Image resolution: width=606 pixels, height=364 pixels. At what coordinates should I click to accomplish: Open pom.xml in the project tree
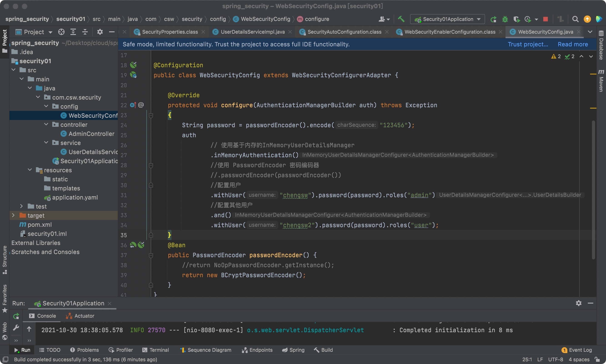[40, 224]
